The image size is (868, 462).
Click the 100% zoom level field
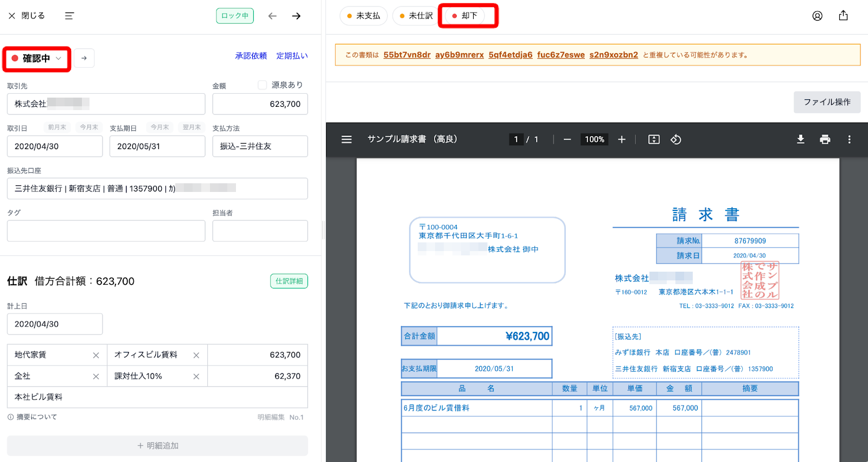[x=595, y=139]
